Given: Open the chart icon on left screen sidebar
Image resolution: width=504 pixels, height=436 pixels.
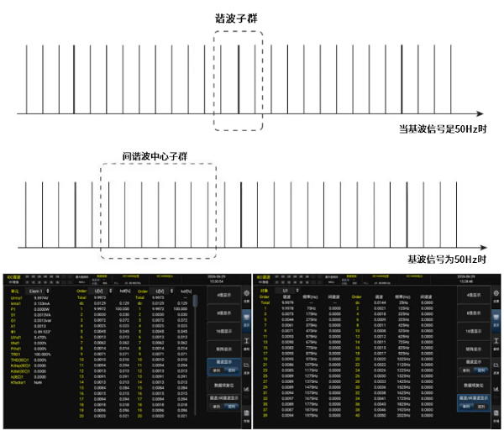Looking at the screenshot, I should (x=246, y=390).
